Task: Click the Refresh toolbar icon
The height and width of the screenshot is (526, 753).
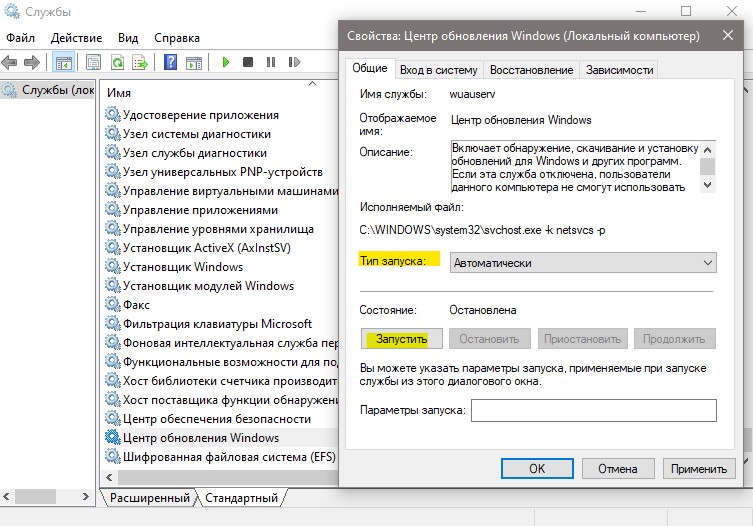Action: click(117, 62)
